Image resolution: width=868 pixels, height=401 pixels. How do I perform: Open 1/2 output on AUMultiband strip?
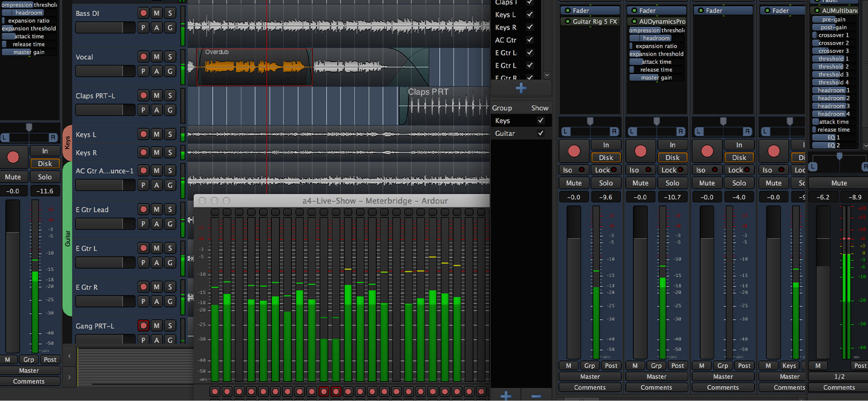point(839,377)
